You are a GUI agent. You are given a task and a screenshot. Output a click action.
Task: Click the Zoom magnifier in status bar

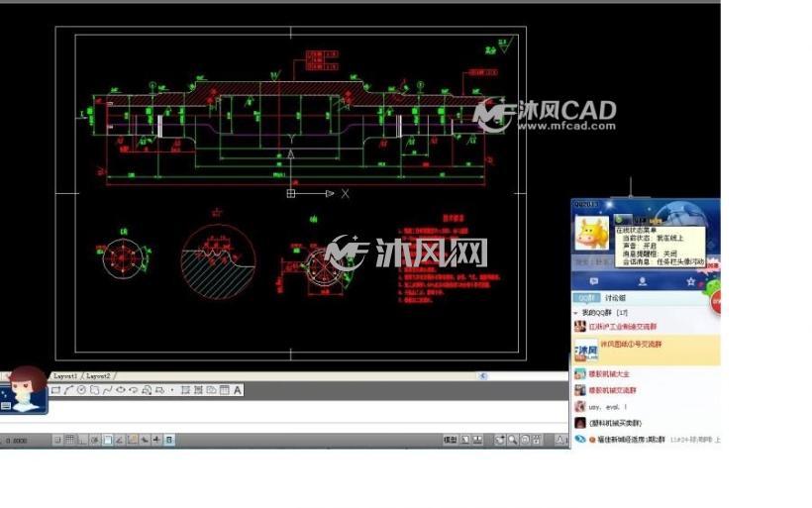click(x=512, y=440)
